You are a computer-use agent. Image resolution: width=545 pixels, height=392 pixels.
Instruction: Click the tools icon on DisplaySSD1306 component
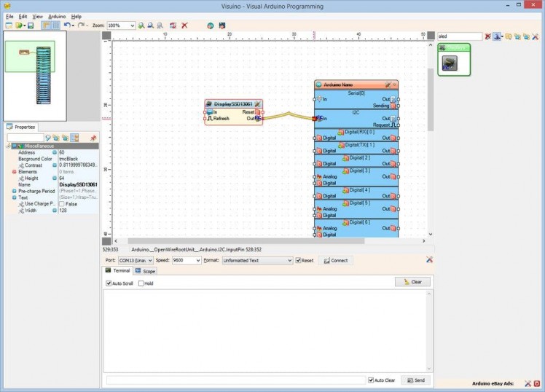(x=258, y=104)
